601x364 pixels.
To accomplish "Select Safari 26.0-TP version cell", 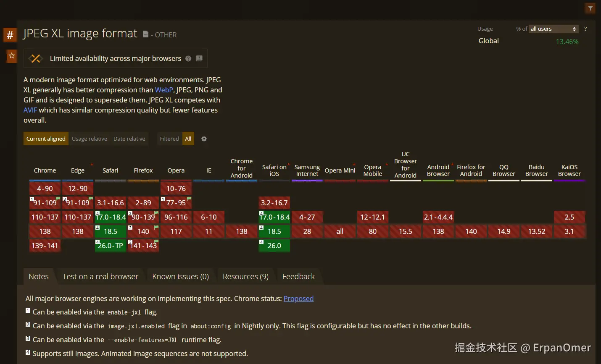I will [x=111, y=246].
